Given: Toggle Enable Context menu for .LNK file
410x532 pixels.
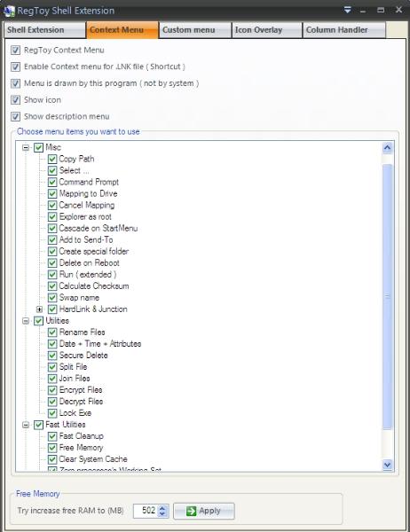Looking at the screenshot, I should click(15, 66).
